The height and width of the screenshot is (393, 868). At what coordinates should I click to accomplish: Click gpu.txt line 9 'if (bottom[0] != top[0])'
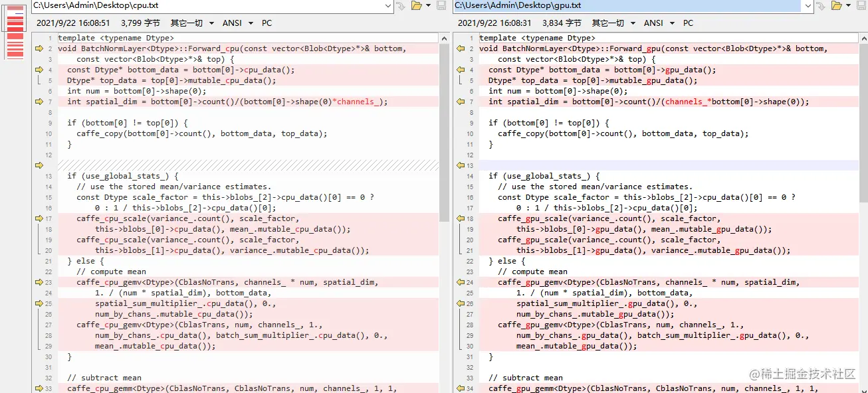(549, 123)
